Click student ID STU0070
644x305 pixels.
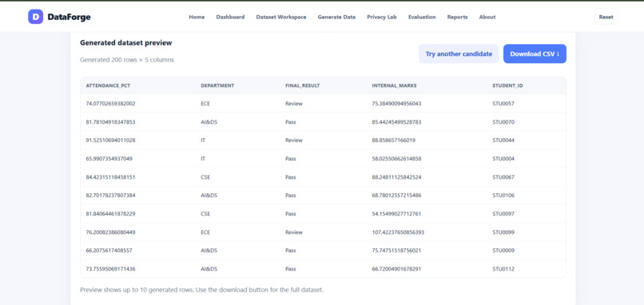(x=503, y=122)
